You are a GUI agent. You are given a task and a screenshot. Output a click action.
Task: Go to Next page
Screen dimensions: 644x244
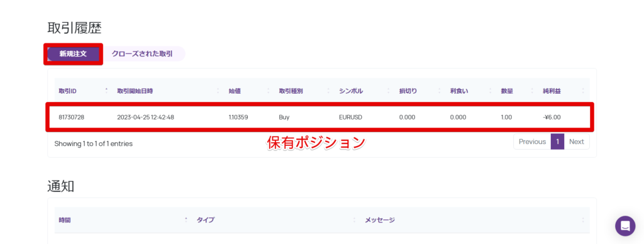[577, 141]
